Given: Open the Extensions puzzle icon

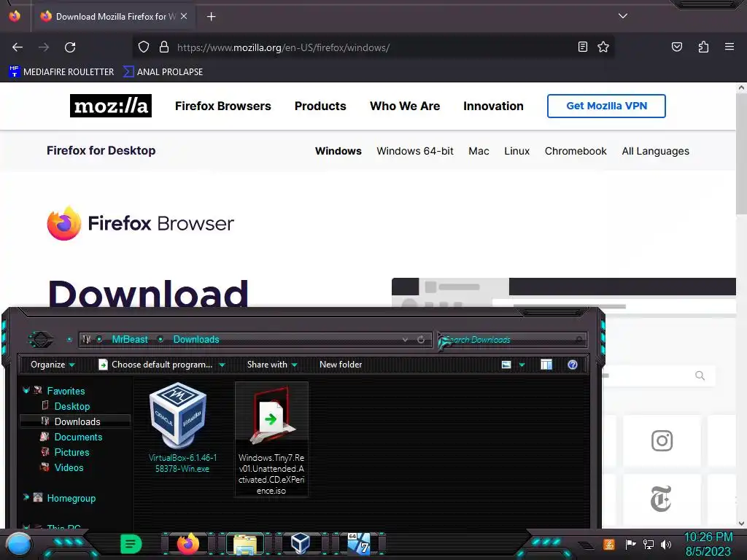Looking at the screenshot, I should (703, 47).
